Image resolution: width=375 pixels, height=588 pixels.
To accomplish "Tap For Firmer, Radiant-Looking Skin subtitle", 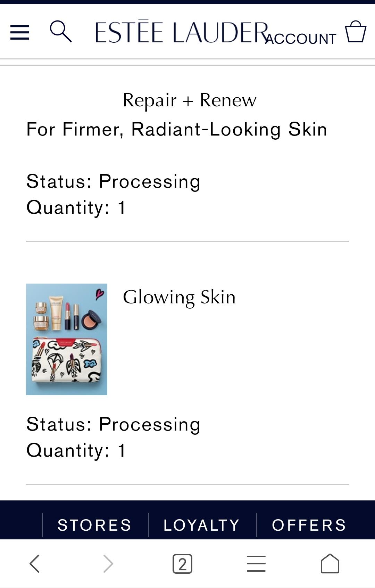I will pyautogui.click(x=177, y=130).
